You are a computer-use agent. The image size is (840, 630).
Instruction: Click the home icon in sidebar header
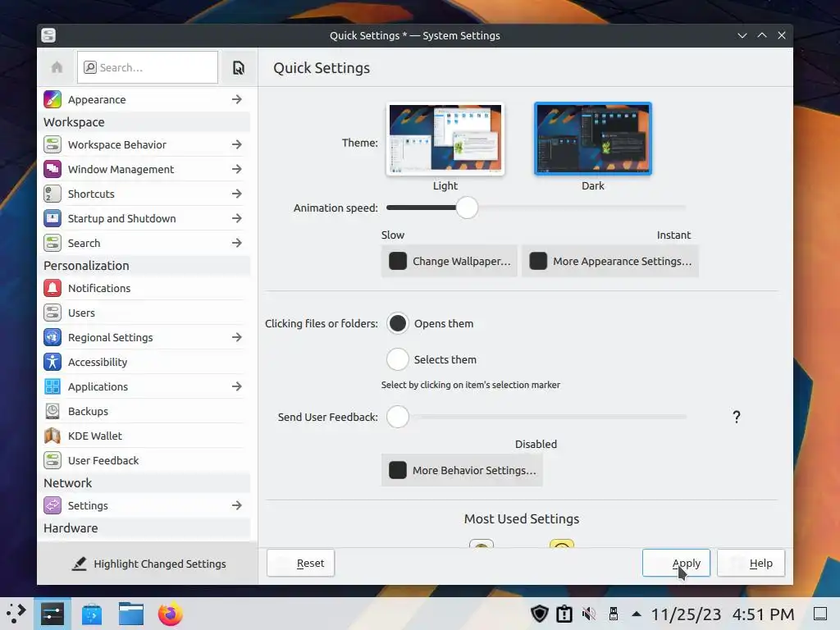pos(57,67)
